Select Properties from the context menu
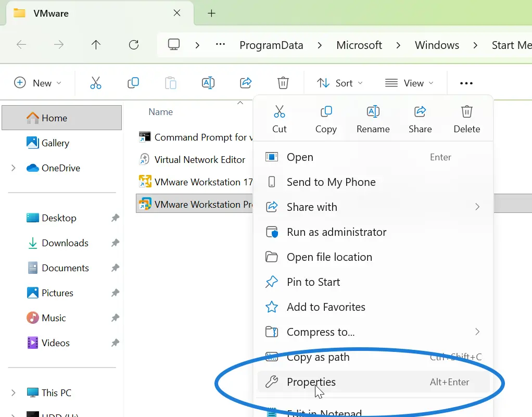 311,382
